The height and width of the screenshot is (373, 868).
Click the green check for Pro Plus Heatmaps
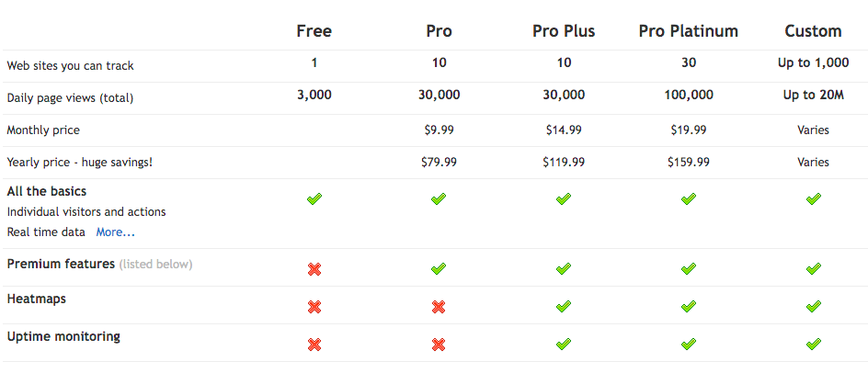coord(564,307)
